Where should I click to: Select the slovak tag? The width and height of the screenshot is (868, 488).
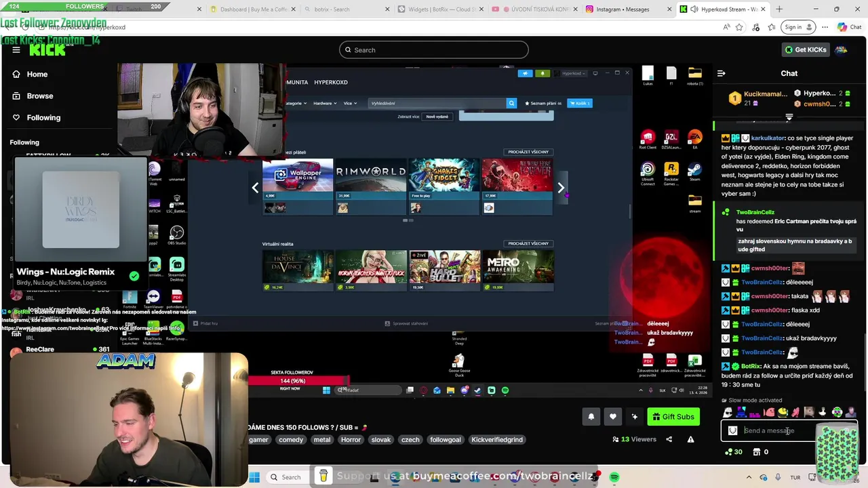click(x=381, y=440)
